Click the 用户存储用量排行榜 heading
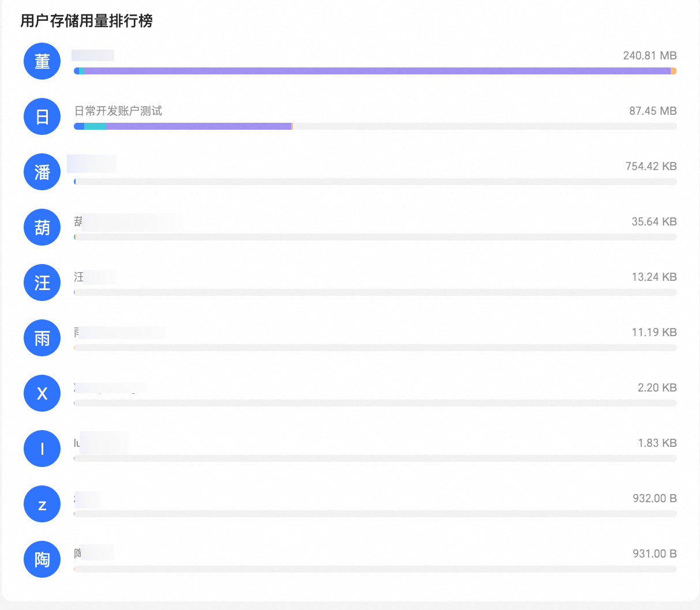This screenshot has height=610, width=700. (x=86, y=21)
